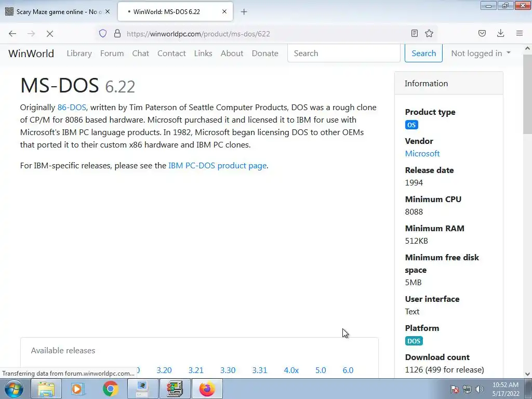Open the computer program taskbar icon
The image size is (532, 399).
pos(142,389)
